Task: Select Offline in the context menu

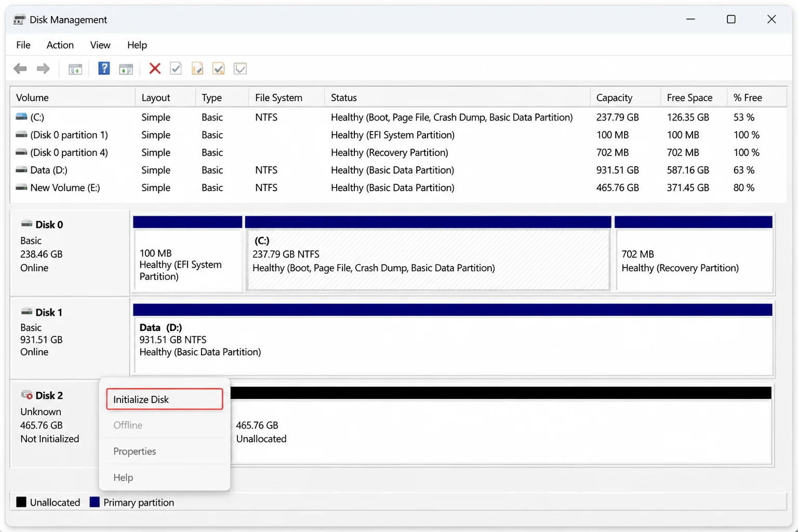Action: click(x=165, y=425)
